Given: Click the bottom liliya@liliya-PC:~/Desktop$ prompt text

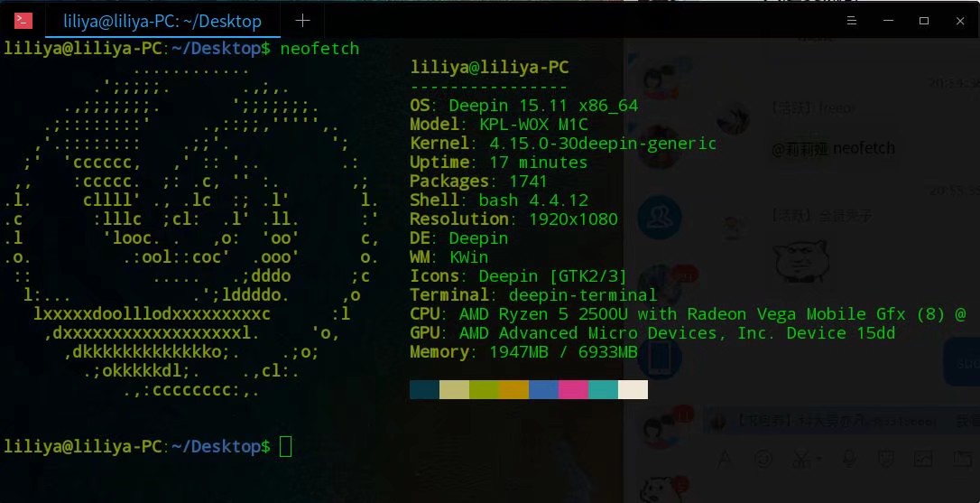Looking at the screenshot, I should coord(137,447).
